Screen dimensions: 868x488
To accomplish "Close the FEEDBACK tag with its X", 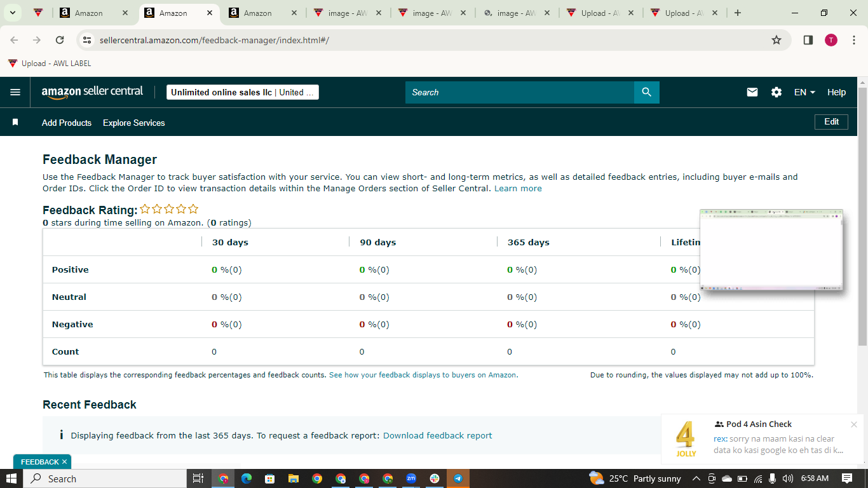I will coord(64,462).
